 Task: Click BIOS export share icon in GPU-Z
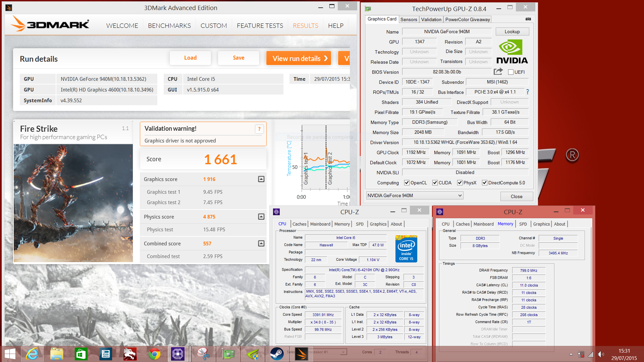(x=498, y=71)
